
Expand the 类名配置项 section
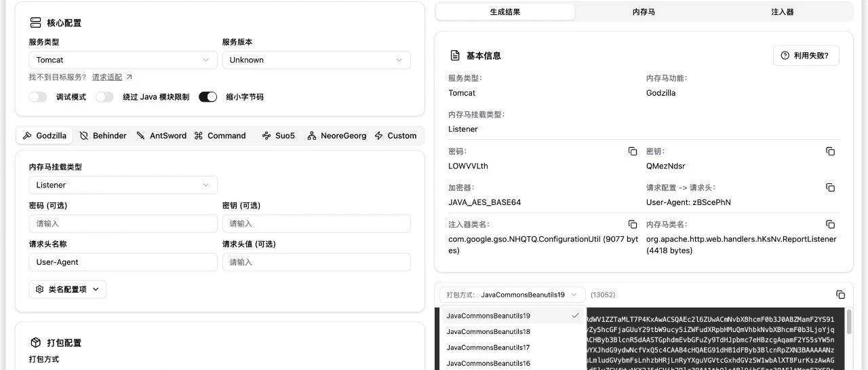pos(68,289)
